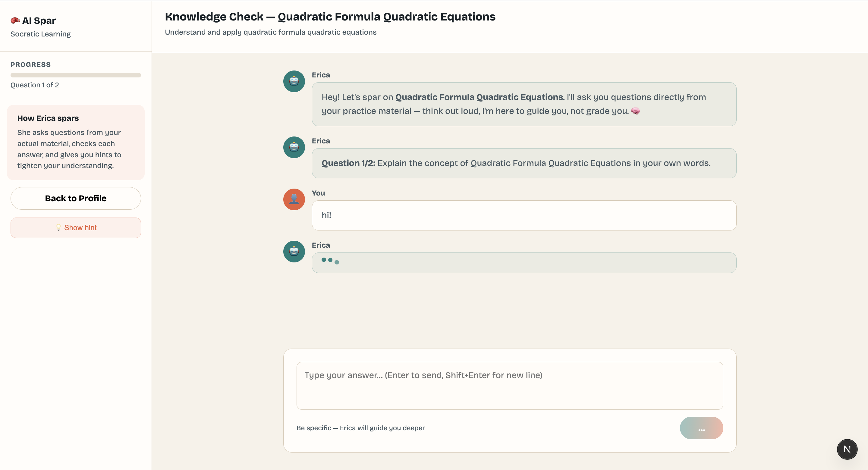The width and height of the screenshot is (868, 470).
Task: Click the lightbulb icon in Show hint
Action: point(58,228)
